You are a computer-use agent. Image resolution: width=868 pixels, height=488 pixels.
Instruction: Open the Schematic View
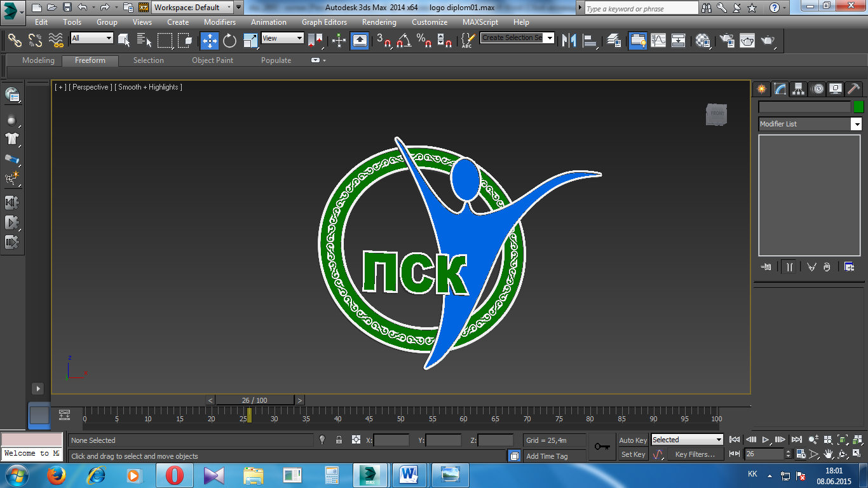coord(679,40)
